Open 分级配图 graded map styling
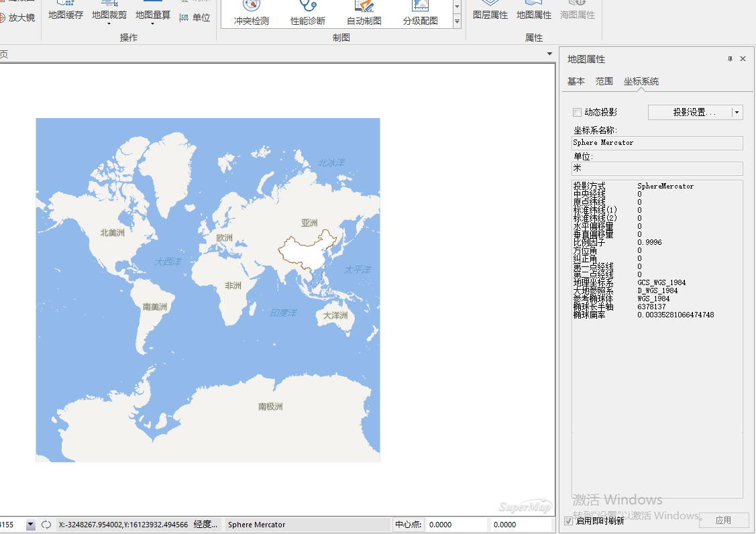Viewport: 756px width, 534px height. pyautogui.click(x=421, y=13)
